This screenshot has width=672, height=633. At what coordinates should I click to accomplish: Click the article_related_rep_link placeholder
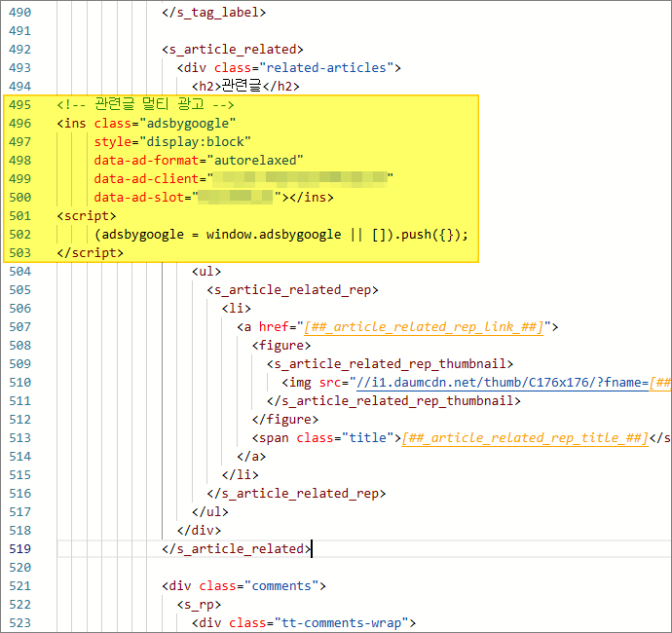click(427, 327)
